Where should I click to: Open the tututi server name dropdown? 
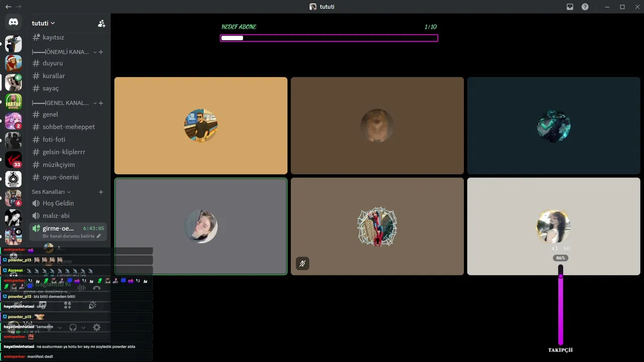coord(43,23)
